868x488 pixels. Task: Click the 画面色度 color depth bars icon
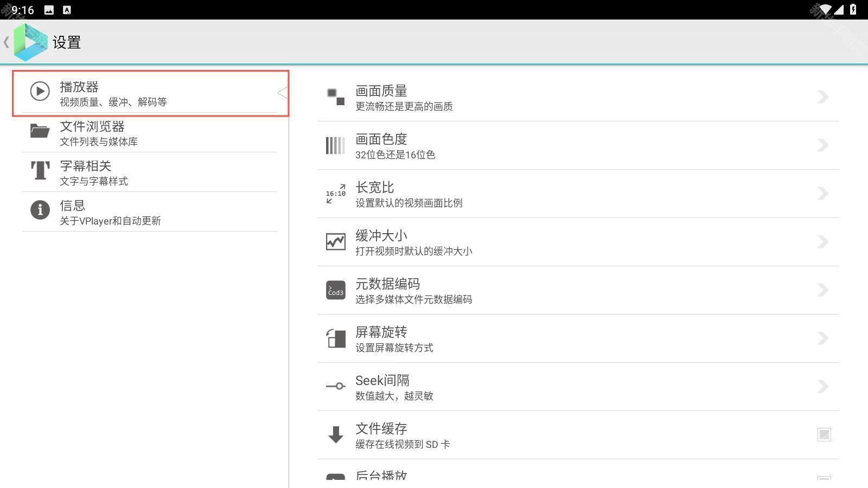click(x=335, y=145)
